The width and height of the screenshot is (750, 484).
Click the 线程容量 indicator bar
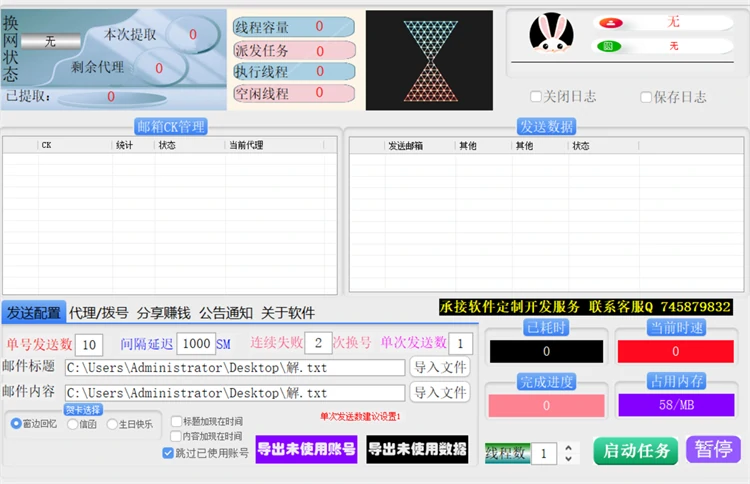294,27
